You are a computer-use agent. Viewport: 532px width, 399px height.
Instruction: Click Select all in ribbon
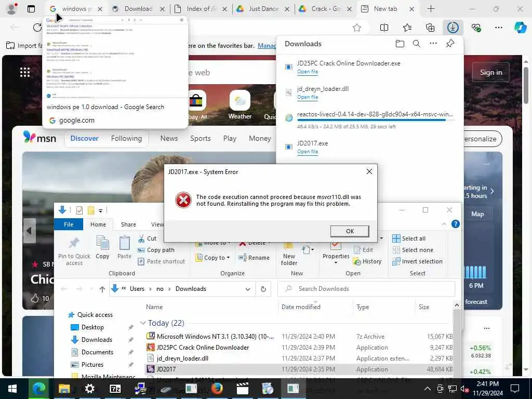(409, 238)
